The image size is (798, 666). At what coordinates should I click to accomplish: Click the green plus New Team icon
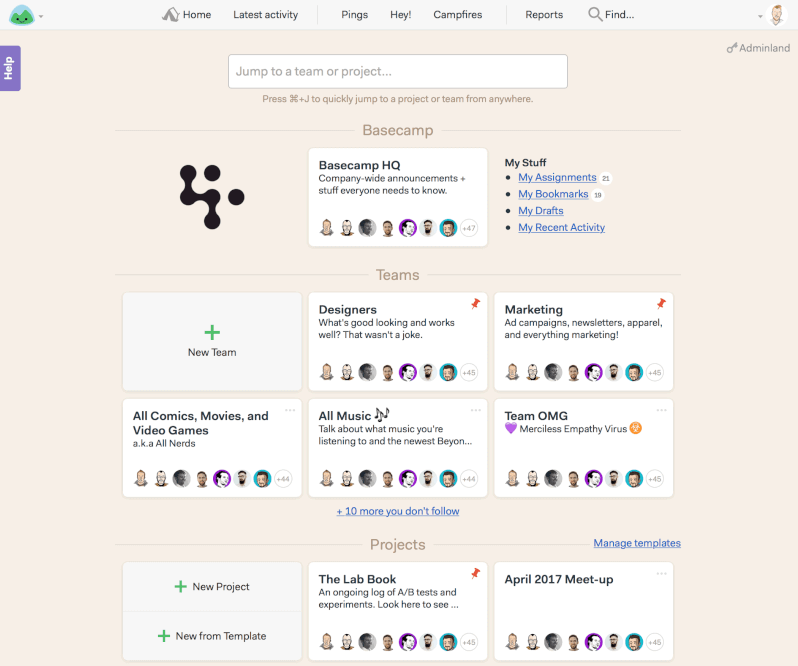pos(212,332)
